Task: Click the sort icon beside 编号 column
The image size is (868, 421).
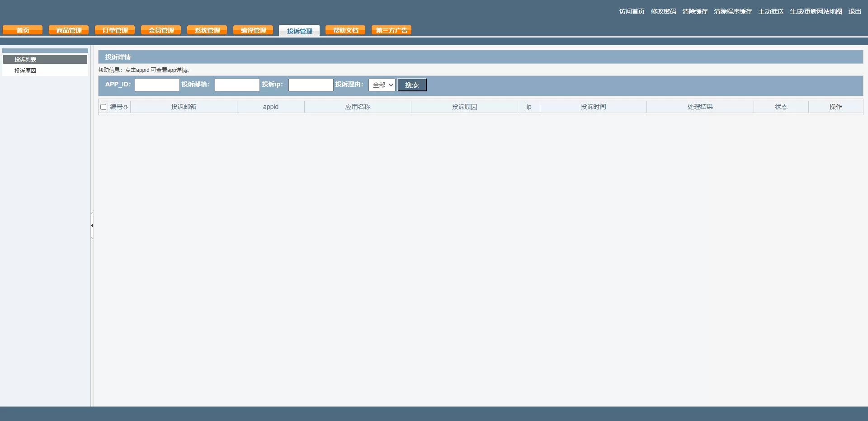Action: point(126,107)
